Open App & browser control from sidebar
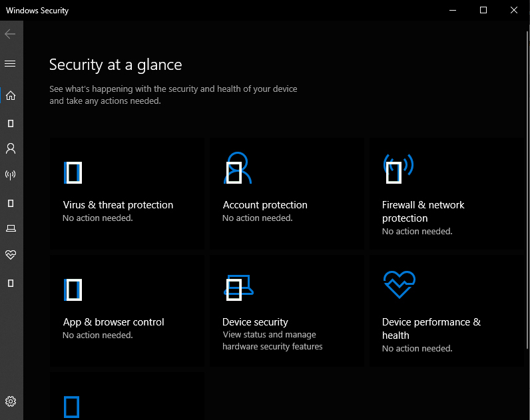 click(11, 204)
